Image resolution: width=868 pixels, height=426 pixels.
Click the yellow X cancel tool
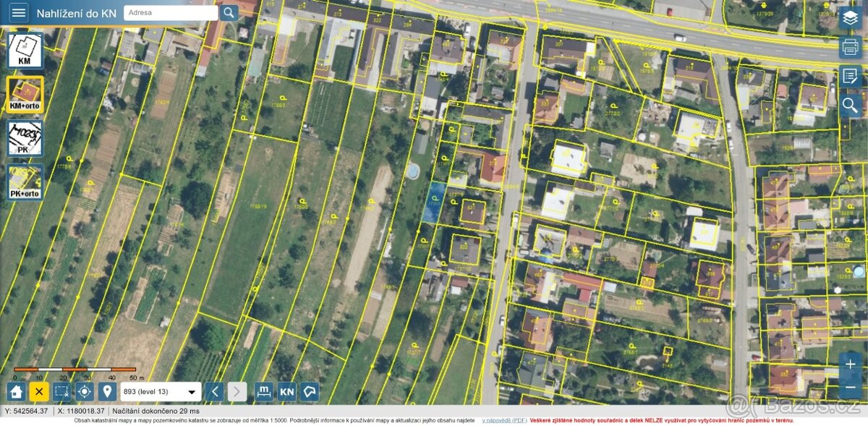(x=39, y=392)
